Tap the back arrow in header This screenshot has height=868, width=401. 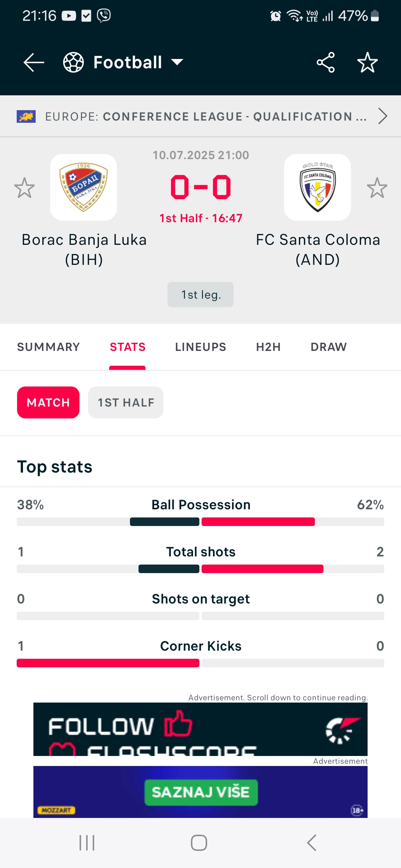pos(34,62)
